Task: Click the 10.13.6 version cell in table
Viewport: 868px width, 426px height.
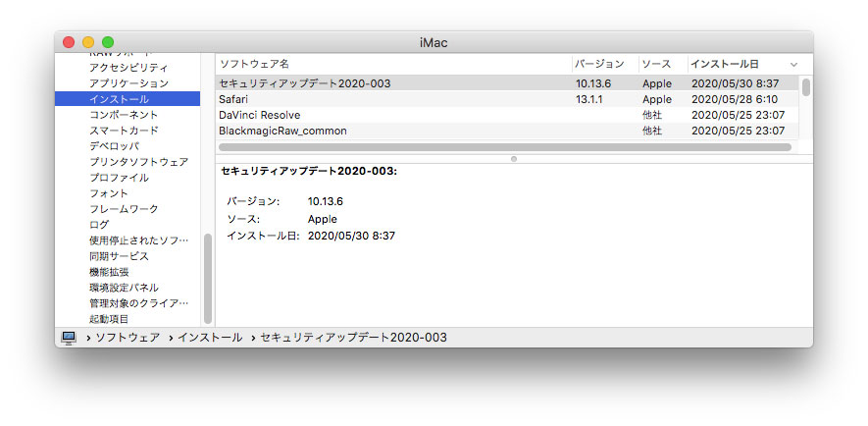Action: click(x=593, y=83)
